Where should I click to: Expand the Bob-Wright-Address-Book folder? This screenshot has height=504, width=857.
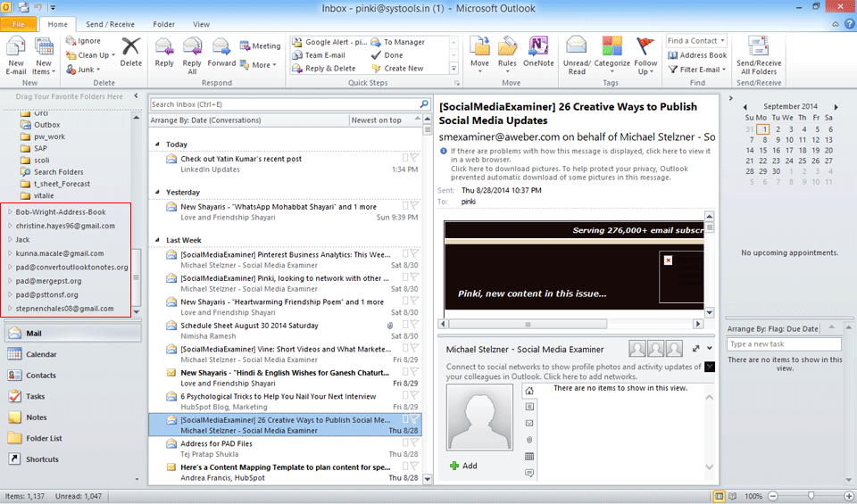10,212
